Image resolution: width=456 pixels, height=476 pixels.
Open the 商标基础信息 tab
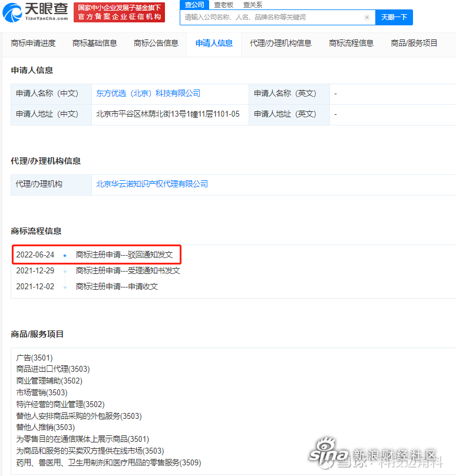[x=95, y=44]
